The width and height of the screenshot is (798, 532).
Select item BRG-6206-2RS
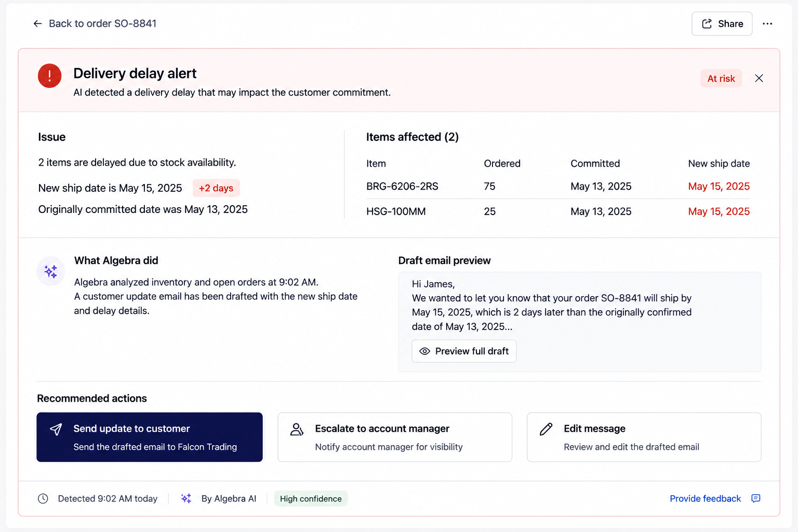[x=402, y=187]
